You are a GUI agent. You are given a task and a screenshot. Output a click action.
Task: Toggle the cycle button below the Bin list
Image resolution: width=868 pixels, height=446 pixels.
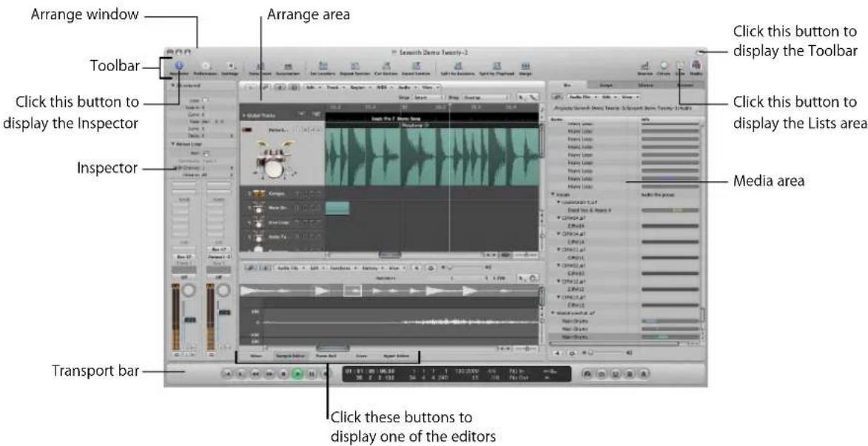pyautogui.click(x=572, y=353)
